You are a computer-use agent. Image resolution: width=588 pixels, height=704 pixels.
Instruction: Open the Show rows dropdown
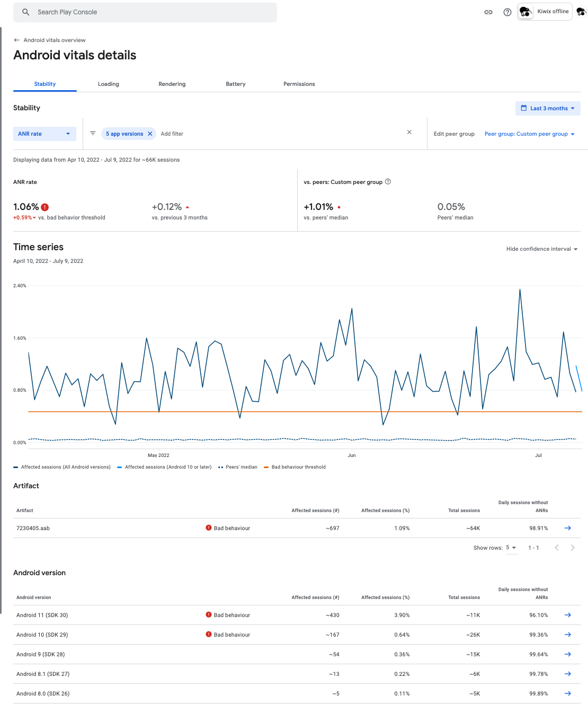tap(510, 548)
